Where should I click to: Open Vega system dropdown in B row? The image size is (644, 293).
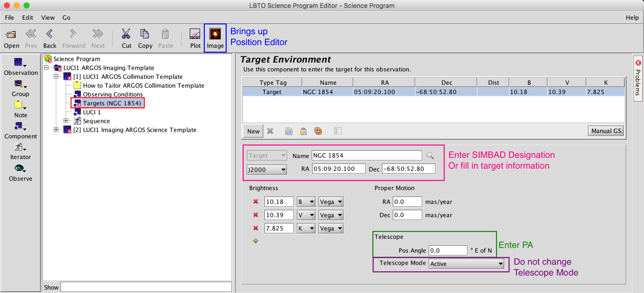point(331,202)
